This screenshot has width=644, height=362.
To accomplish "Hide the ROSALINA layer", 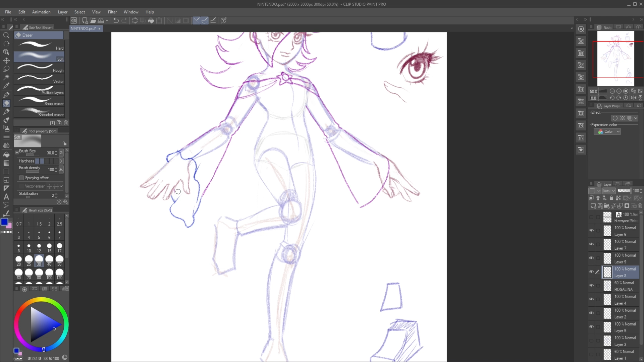I will click(x=591, y=286).
